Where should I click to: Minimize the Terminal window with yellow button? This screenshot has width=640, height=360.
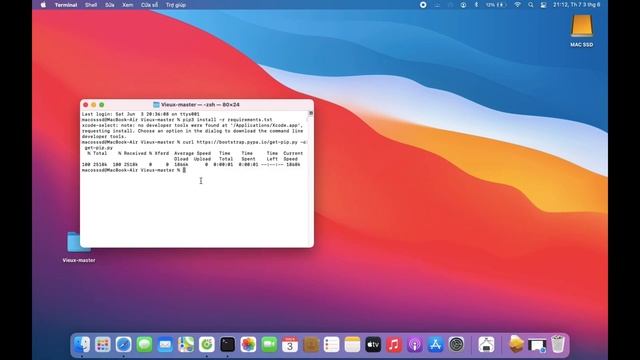tap(93, 105)
